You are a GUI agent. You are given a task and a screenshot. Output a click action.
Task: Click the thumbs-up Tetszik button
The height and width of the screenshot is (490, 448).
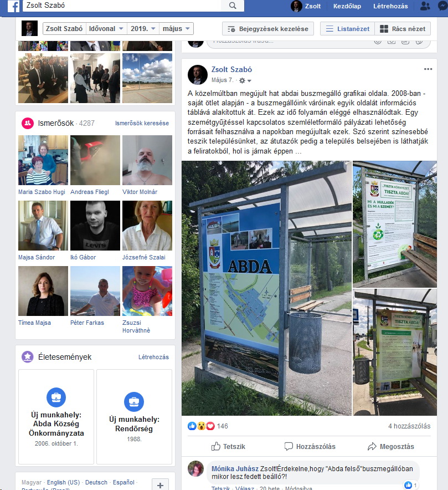[228, 446]
